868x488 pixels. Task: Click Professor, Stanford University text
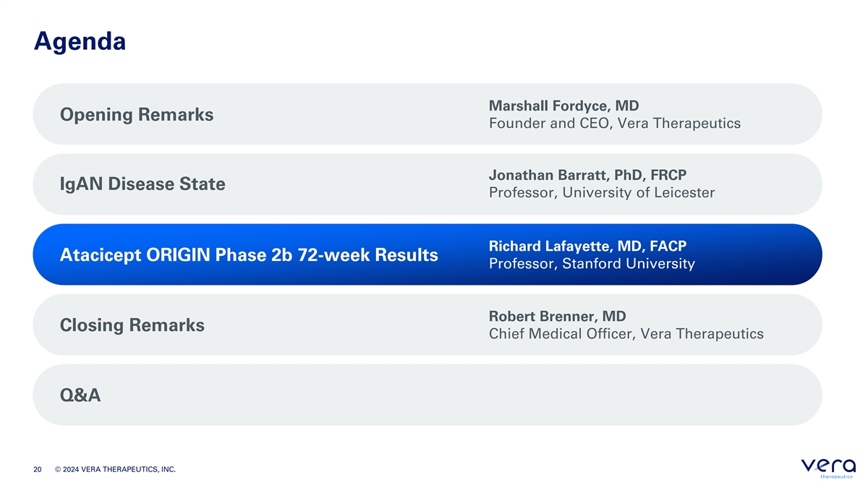[592, 264]
